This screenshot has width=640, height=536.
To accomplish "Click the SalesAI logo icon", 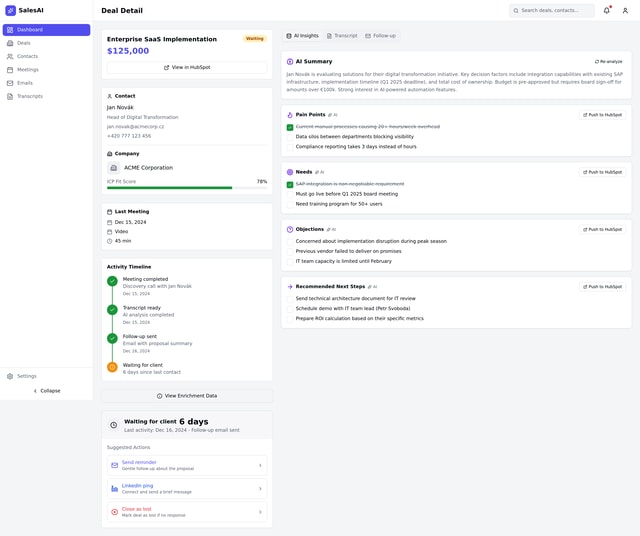I will [11, 10].
